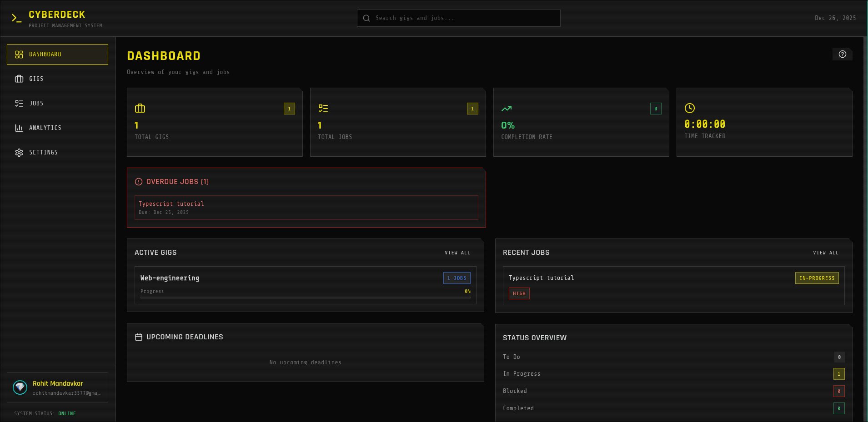Click the help question mark icon
Image resolution: width=868 pixels, height=422 pixels.
(x=842, y=54)
